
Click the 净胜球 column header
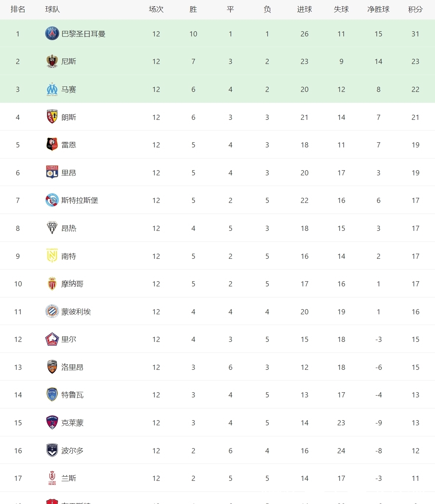378,10
